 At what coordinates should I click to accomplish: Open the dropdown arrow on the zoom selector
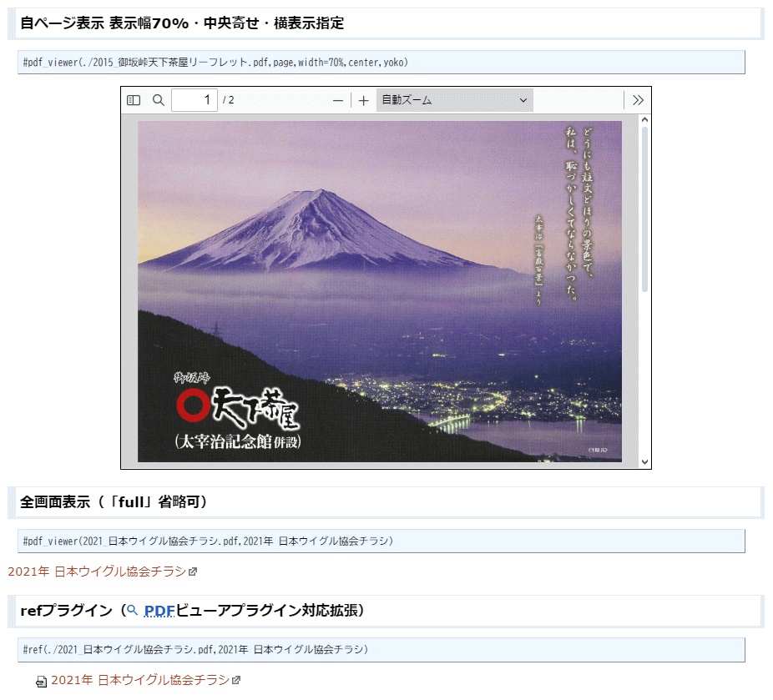(524, 100)
